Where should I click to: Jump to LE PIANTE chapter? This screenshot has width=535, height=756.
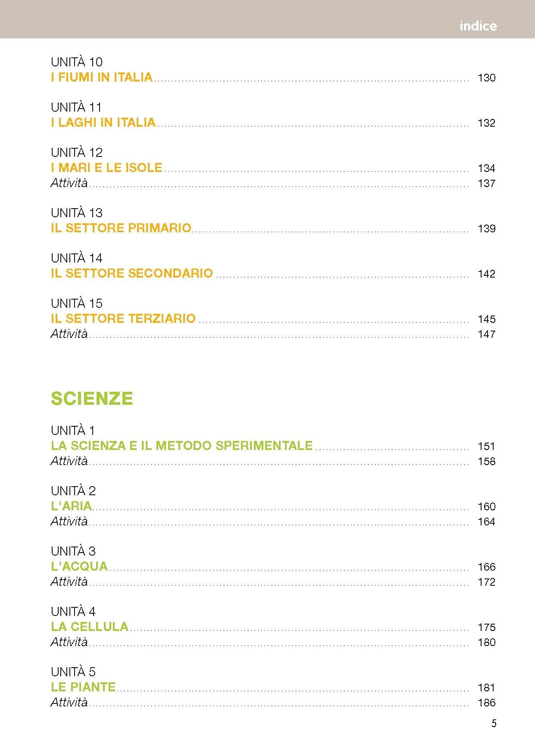click(x=83, y=687)
